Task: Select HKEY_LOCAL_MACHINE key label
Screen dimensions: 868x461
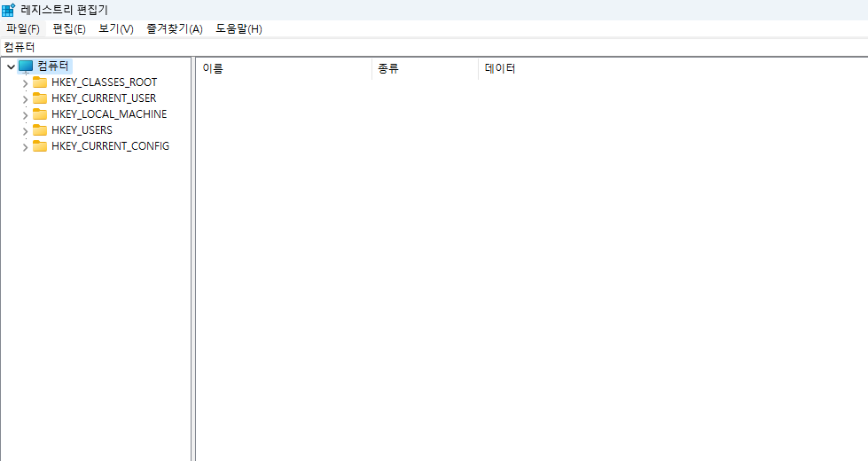Action: click(109, 114)
